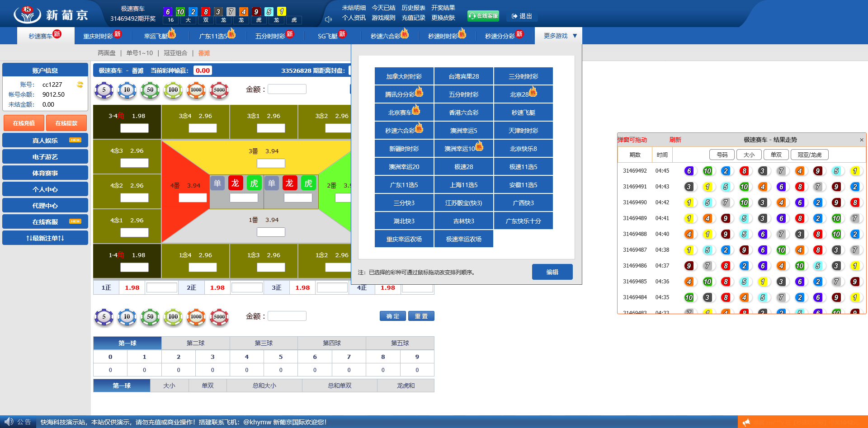Select the 50 chip in upper chip row
The width and height of the screenshot is (868, 428).
click(150, 90)
